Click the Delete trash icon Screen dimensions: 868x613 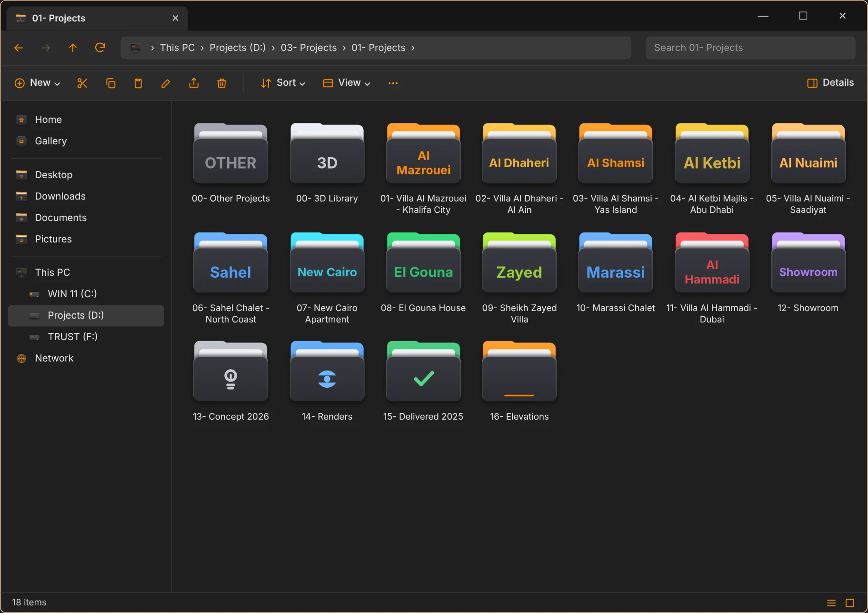pos(221,83)
